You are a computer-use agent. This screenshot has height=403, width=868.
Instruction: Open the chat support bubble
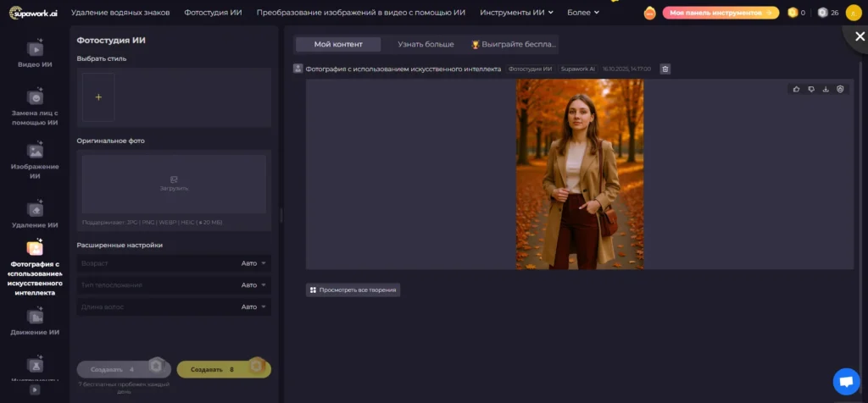(x=847, y=382)
